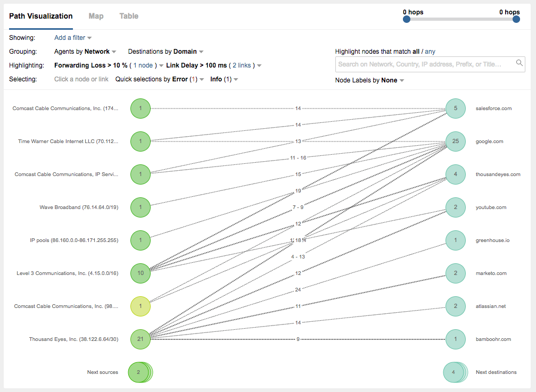The width and height of the screenshot is (536, 392).
Task: Click the Wave Broadband (76.14.64.0/19) label
Action: [79, 207]
